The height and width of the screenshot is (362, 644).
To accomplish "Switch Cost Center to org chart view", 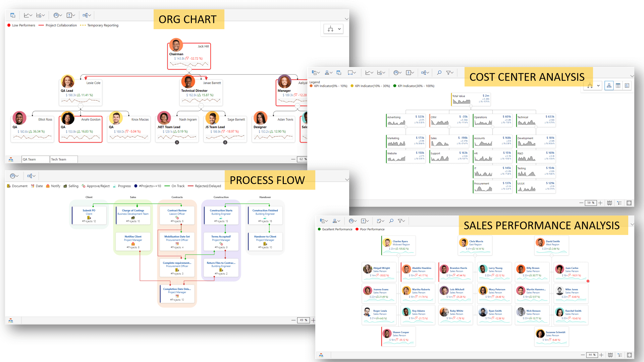I will [x=609, y=86].
